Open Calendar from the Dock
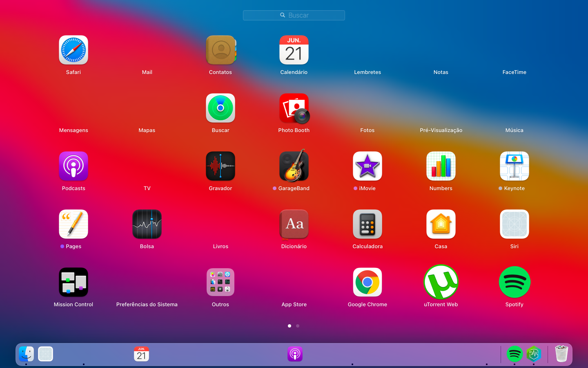 141,354
